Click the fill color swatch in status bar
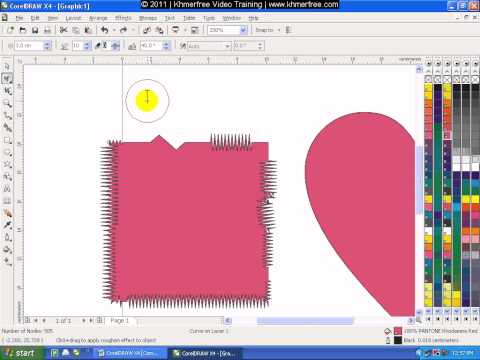Image resolution: width=480 pixels, height=360 pixels. [x=398, y=331]
